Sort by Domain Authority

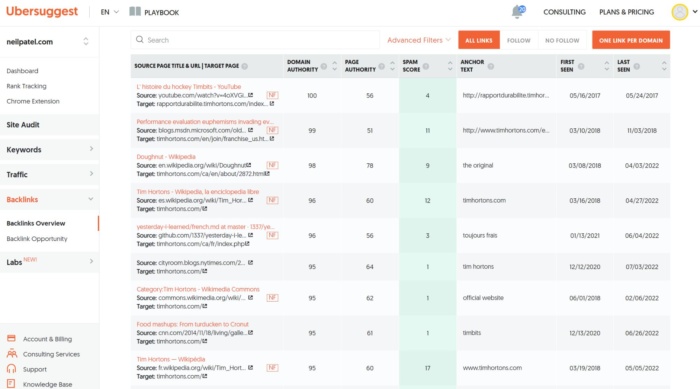(x=334, y=66)
